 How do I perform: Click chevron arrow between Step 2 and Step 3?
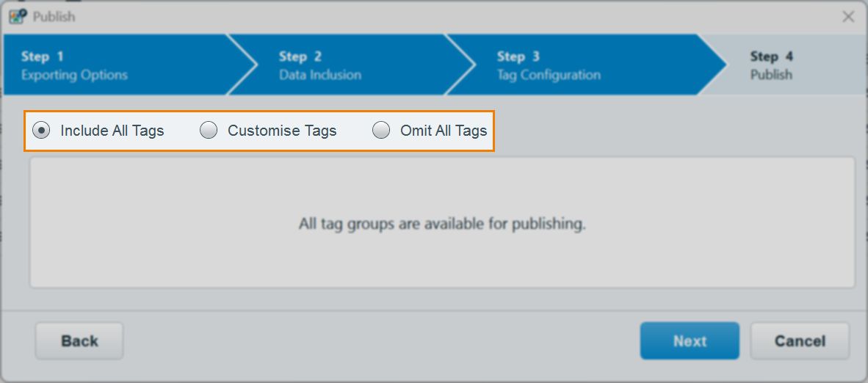[463, 65]
